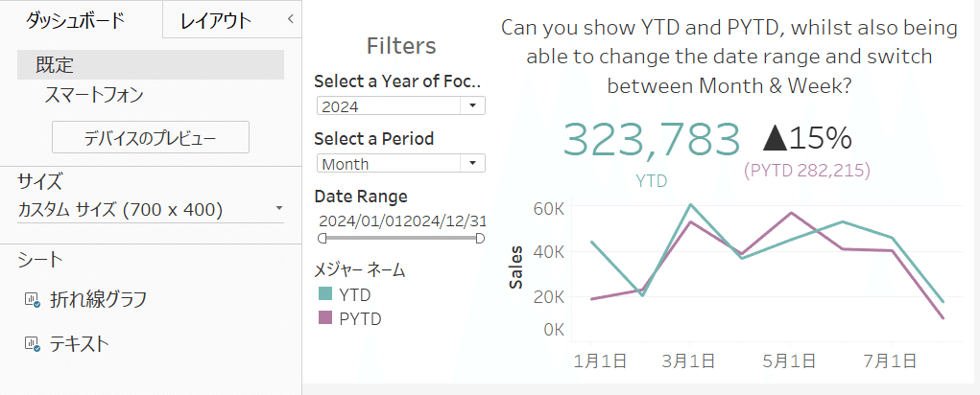Open the レイアウト tab
Image resolution: width=980 pixels, height=395 pixels.
(216, 19)
